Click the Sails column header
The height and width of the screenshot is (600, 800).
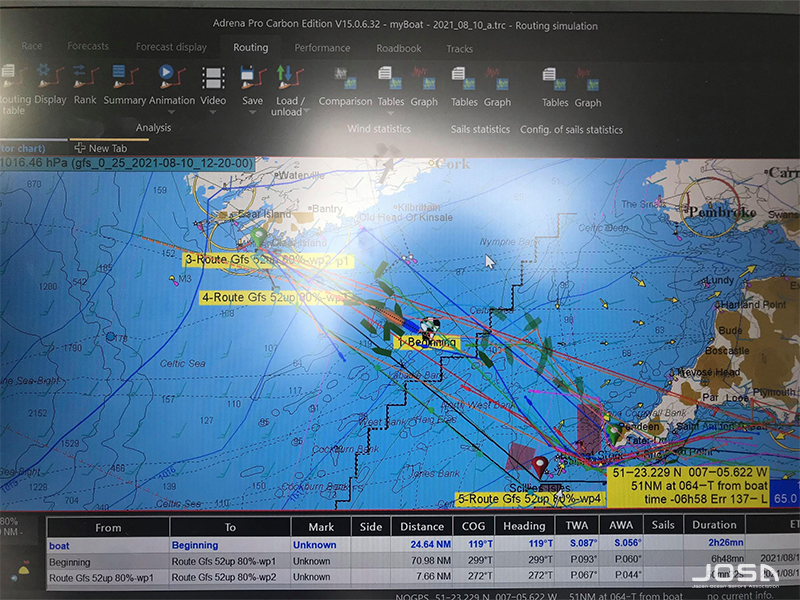pos(663,524)
